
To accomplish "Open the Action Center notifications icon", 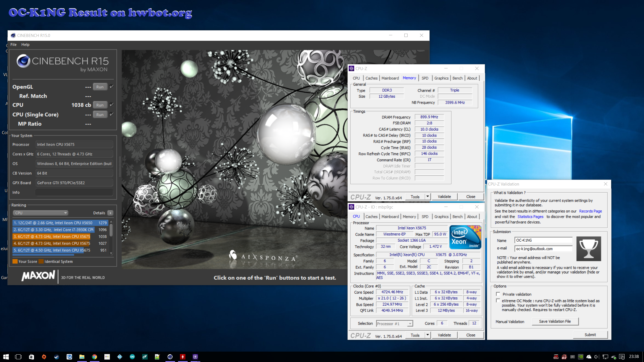I will point(622,357).
